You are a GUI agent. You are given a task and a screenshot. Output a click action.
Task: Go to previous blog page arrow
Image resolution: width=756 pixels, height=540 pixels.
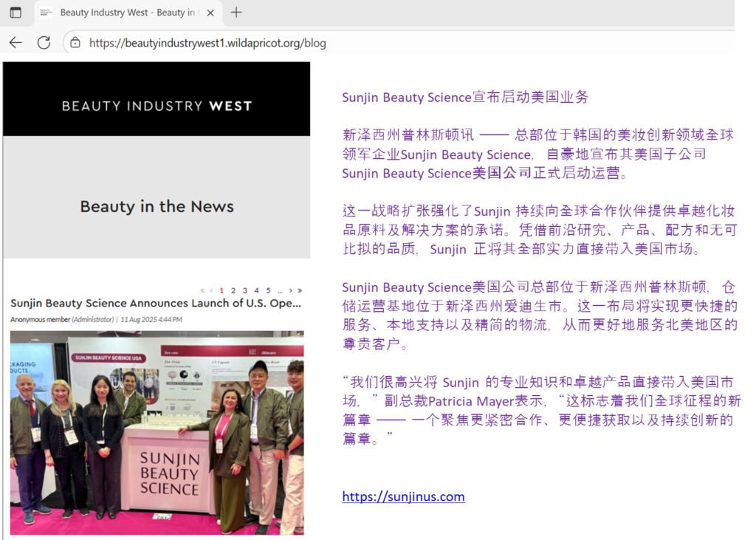(211, 290)
